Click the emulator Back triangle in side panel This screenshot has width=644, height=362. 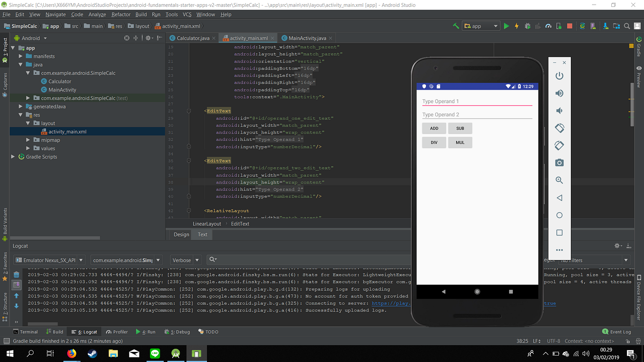click(x=559, y=198)
